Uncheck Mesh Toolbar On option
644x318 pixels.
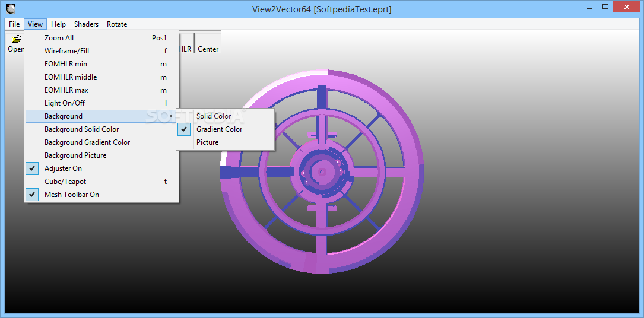102,195
